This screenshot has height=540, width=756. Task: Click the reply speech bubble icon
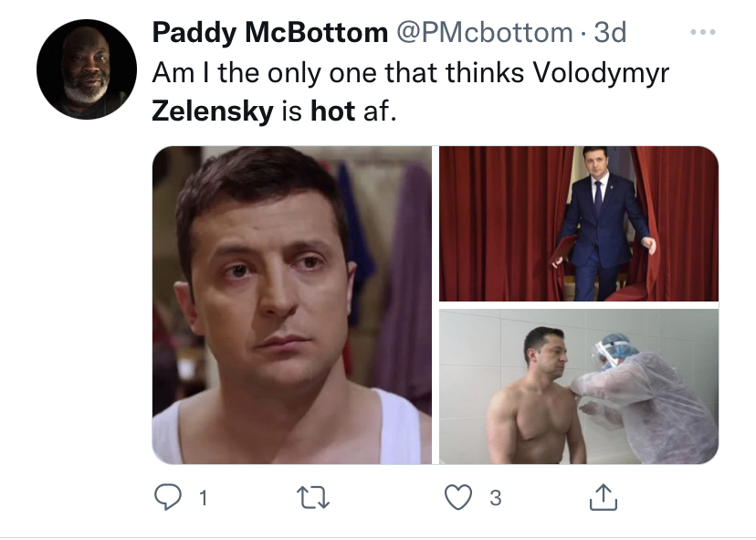[x=166, y=498]
